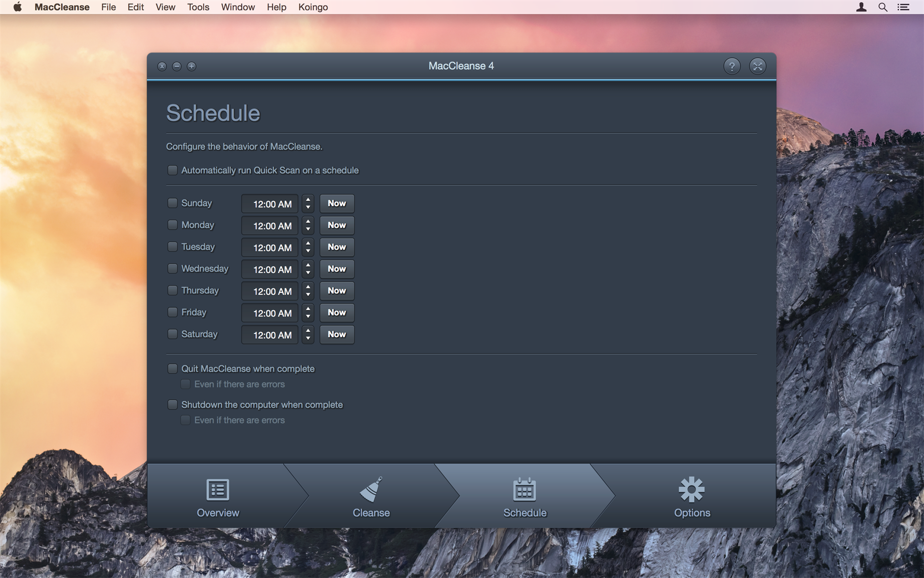Check the Thursday checkbox
924x578 pixels.
tap(172, 290)
